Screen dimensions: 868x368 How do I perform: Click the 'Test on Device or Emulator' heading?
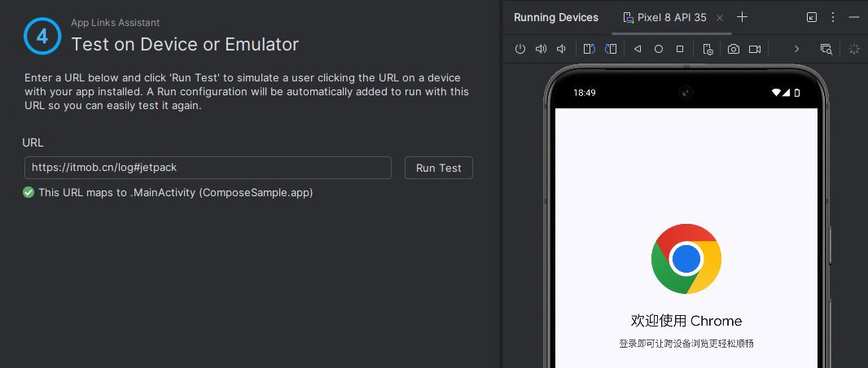coord(185,44)
